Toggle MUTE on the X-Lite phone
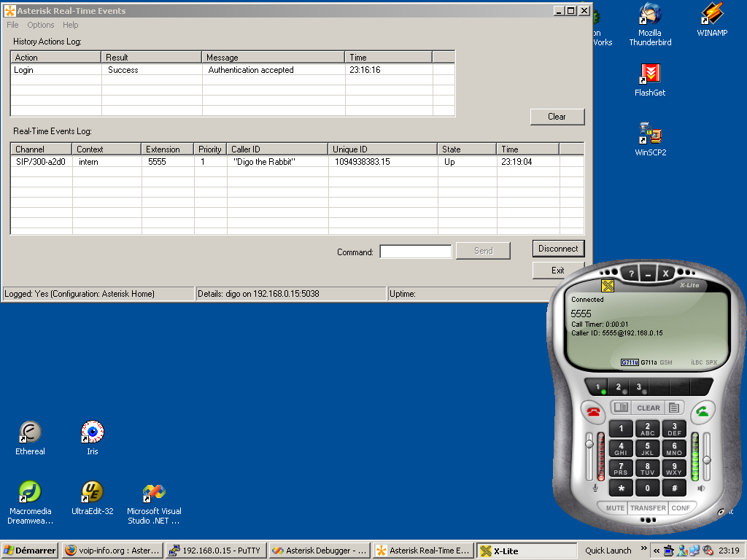747x560 pixels. (614, 508)
